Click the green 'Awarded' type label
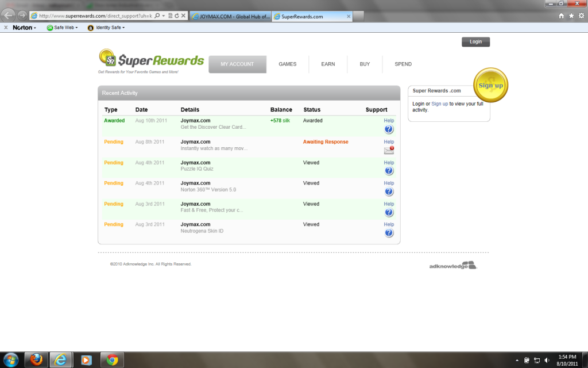588x368 pixels. tap(114, 121)
